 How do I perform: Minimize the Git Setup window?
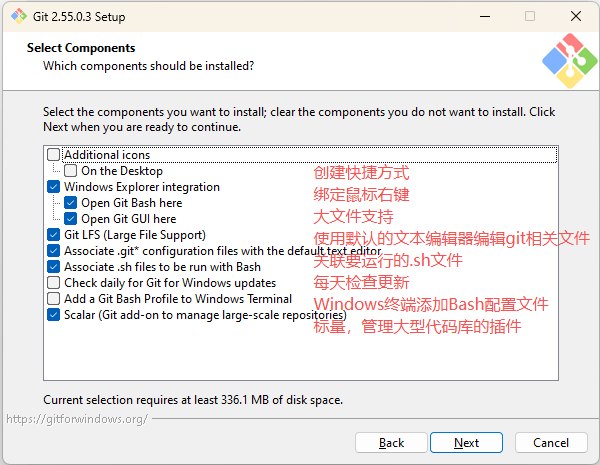click(485, 16)
